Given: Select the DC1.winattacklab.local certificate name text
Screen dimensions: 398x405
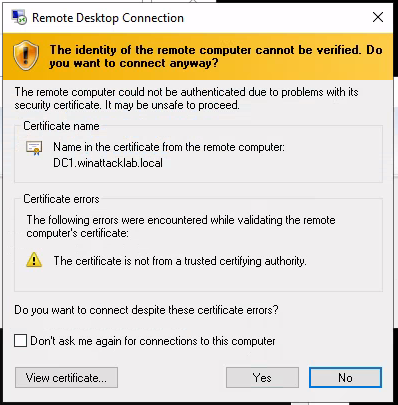Looking at the screenshot, I should pos(108,163).
